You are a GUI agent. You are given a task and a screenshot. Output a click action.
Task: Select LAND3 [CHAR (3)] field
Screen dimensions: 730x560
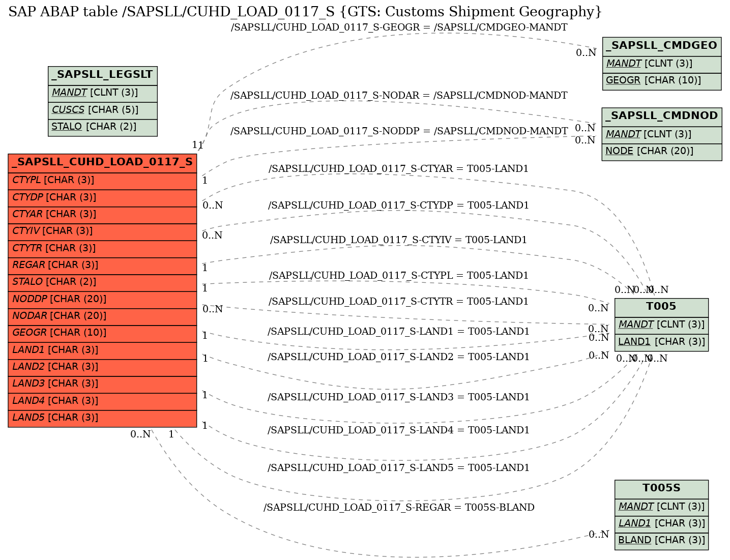point(102,384)
